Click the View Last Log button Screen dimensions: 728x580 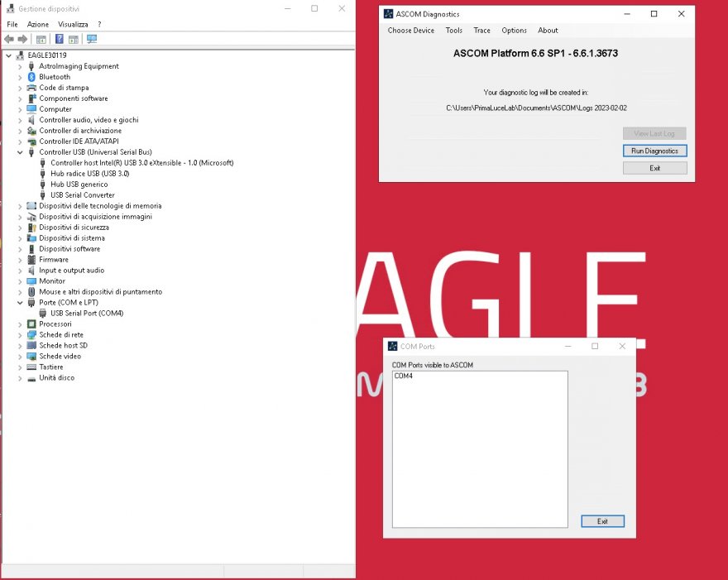point(654,134)
